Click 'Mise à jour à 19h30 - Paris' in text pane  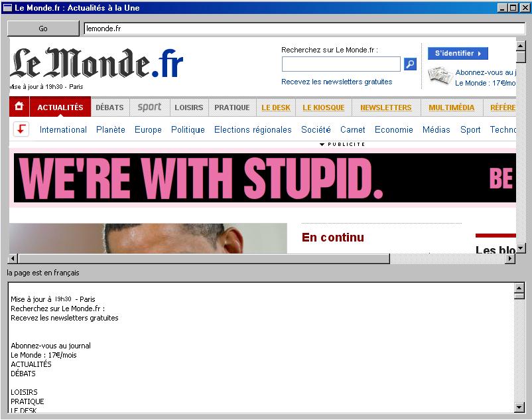coord(53,299)
